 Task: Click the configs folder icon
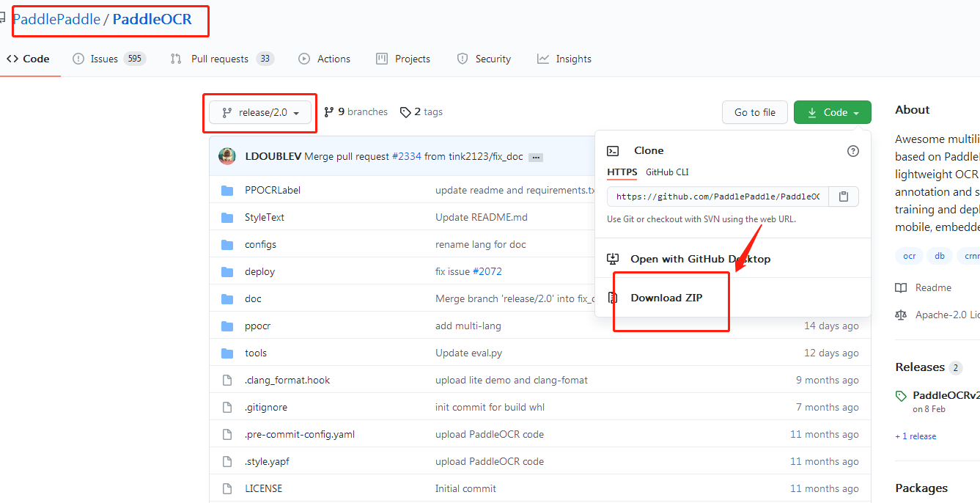click(227, 245)
